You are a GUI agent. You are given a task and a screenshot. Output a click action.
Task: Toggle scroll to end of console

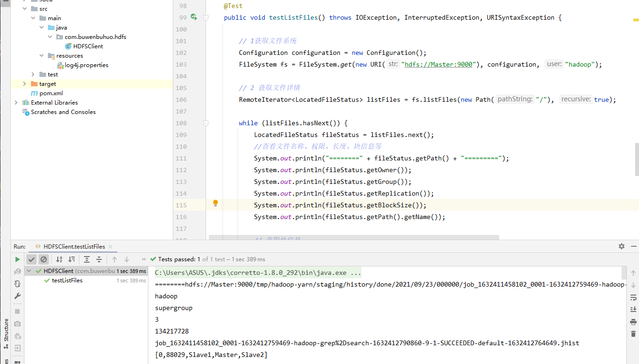633,310
